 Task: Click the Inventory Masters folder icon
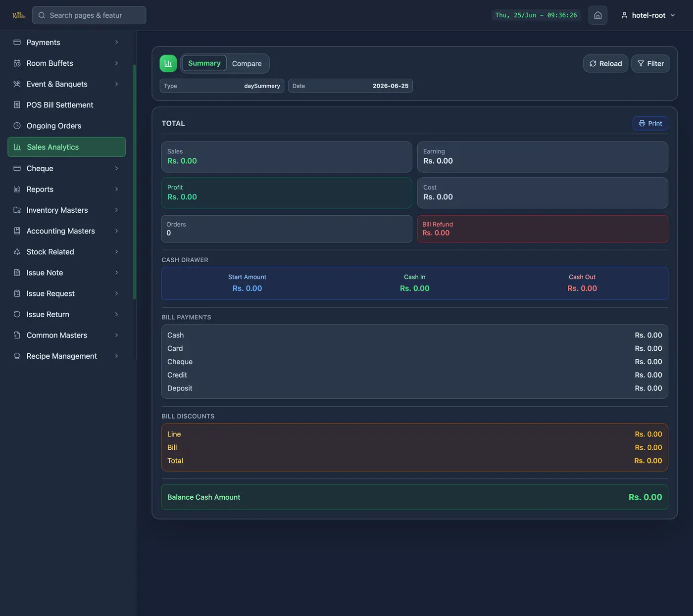(x=17, y=210)
